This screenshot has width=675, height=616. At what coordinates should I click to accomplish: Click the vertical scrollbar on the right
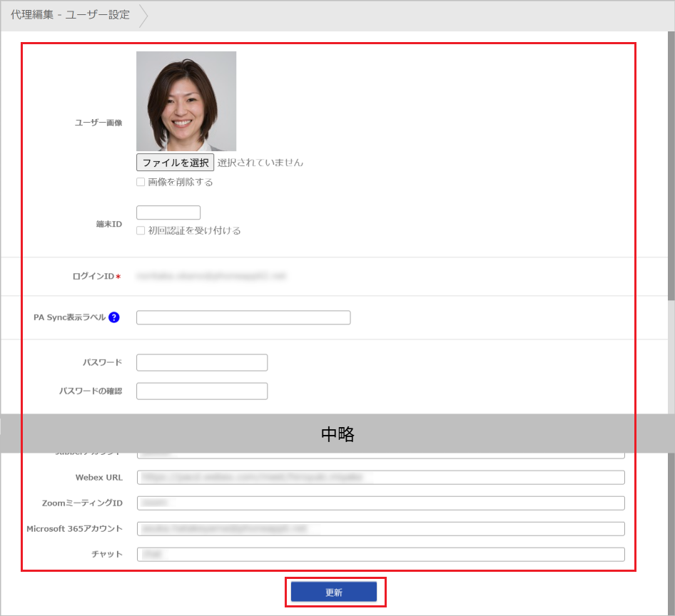coord(671,171)
